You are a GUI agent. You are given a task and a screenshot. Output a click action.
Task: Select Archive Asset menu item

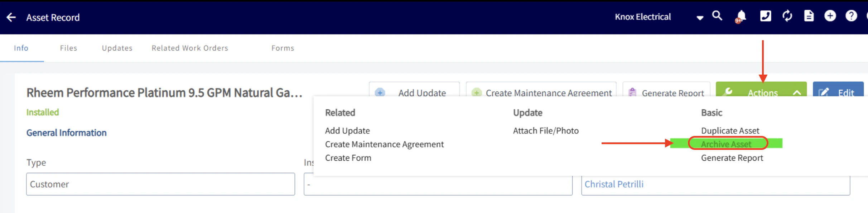[726, 144]
